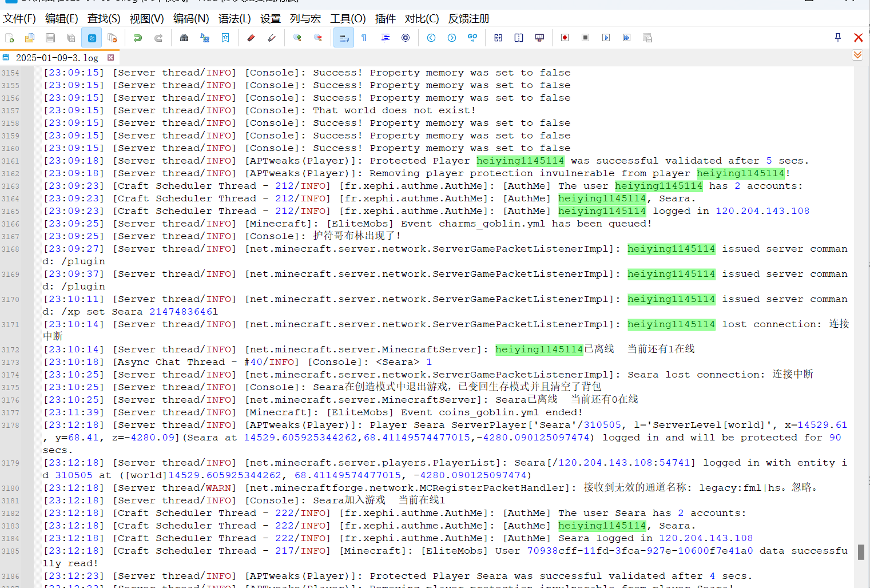The image size is (870, 588).
Task: Click the vertical scrollbar thumb
Action: (861, 551)
